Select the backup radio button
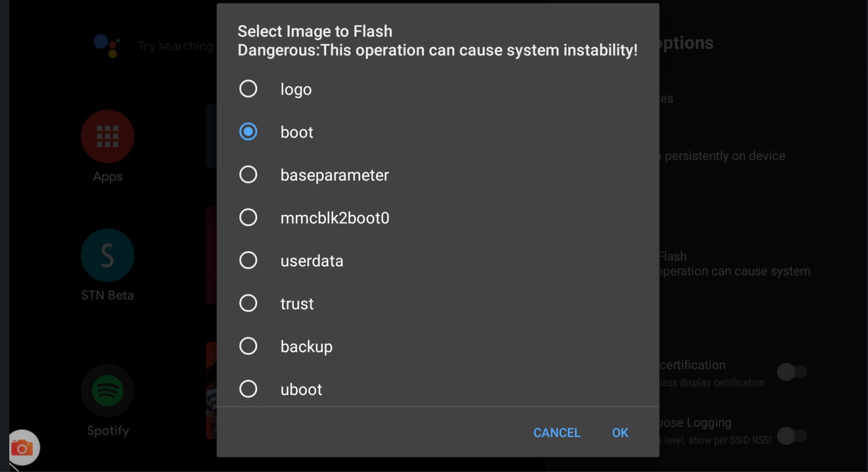Screen dimensions: 868x472 point(249,346)
